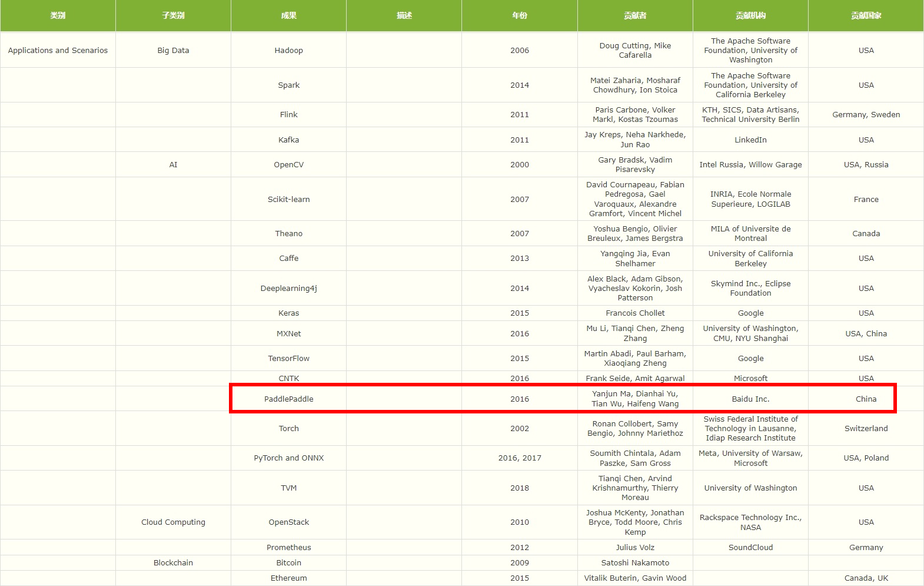This screenshot has height=586, width=924.
Task: Click the 'MXNet' cell
Action: [x=288, y=333]
